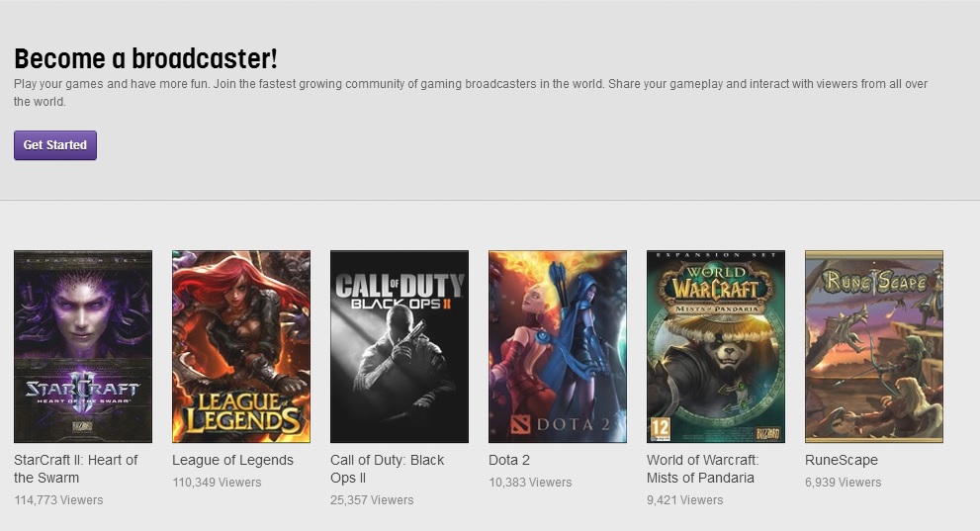Viewport: 980px width, 531px height.
Task: Click the 6,939 Viewers count
Action: point(843,483)
